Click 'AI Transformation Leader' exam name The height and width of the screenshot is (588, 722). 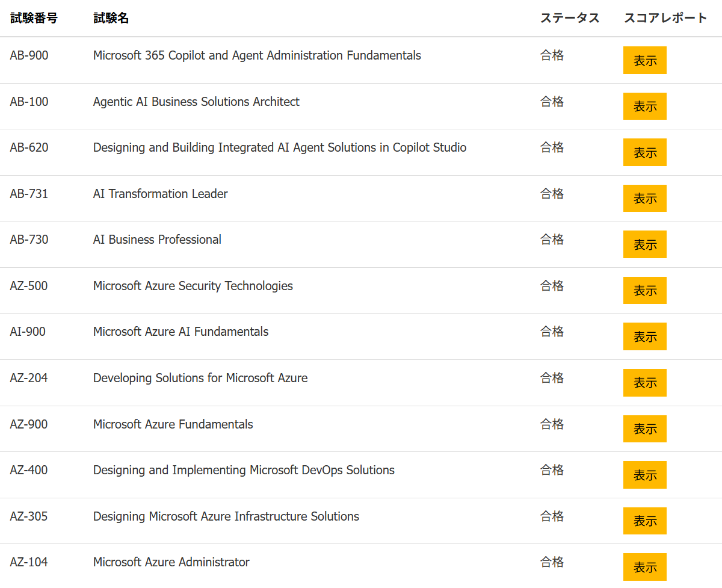coord(161,194)
